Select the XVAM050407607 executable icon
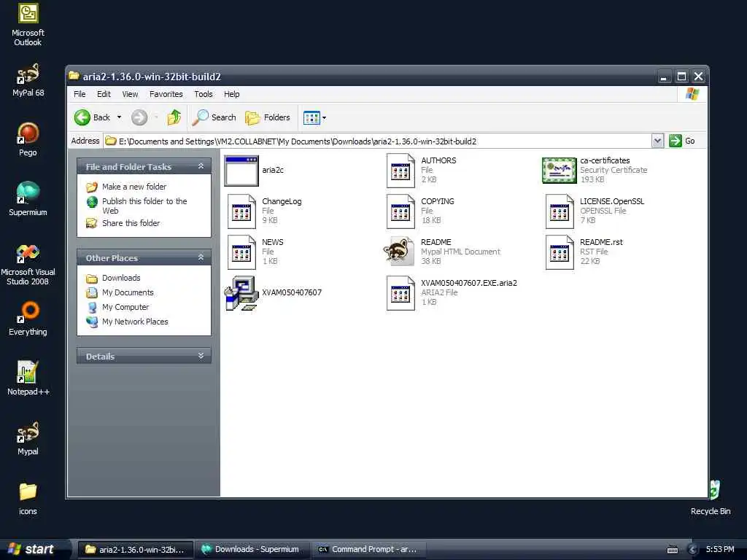This screenshot has height=560, width=747. pyautogui.click(x=241, y=293)
